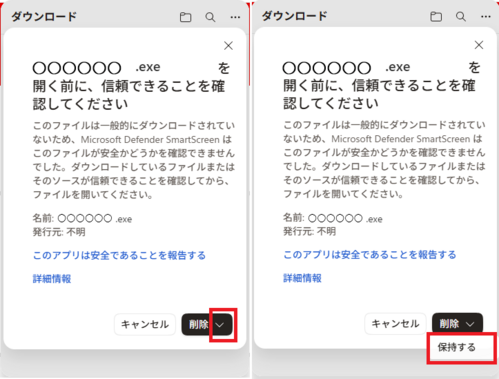Click キャンセル button in right dialog
Image resolution: width=499 pixels, height=379 pixels.
[395, 324]
